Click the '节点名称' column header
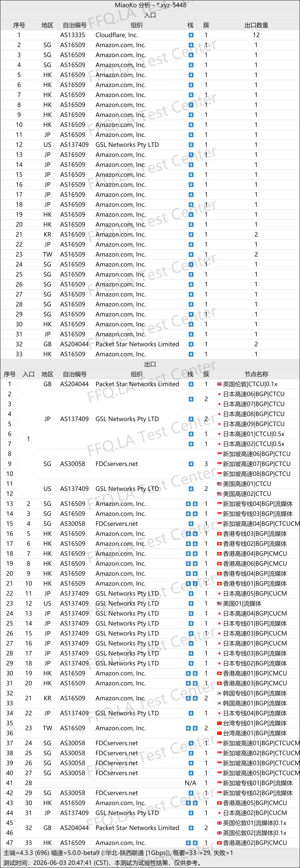Image resolution: width=300 pixels, height=868 pixels. click(x=256, y=374)
